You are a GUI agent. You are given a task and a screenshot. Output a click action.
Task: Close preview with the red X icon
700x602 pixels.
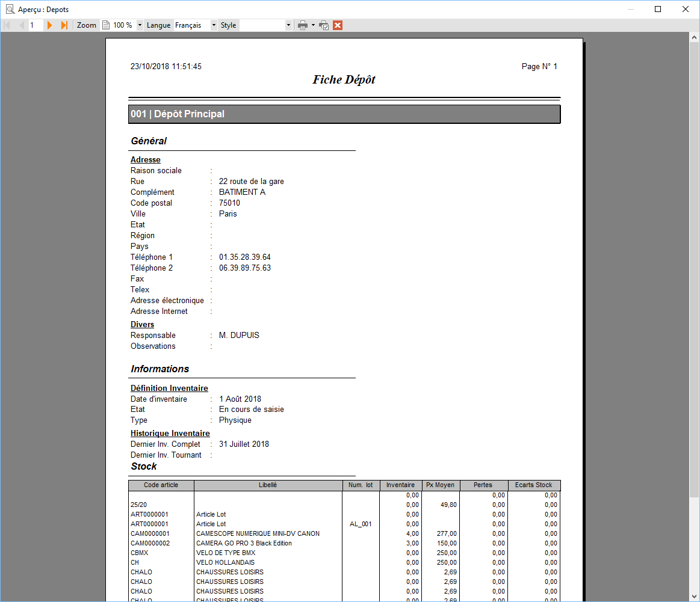click(338, 25)
